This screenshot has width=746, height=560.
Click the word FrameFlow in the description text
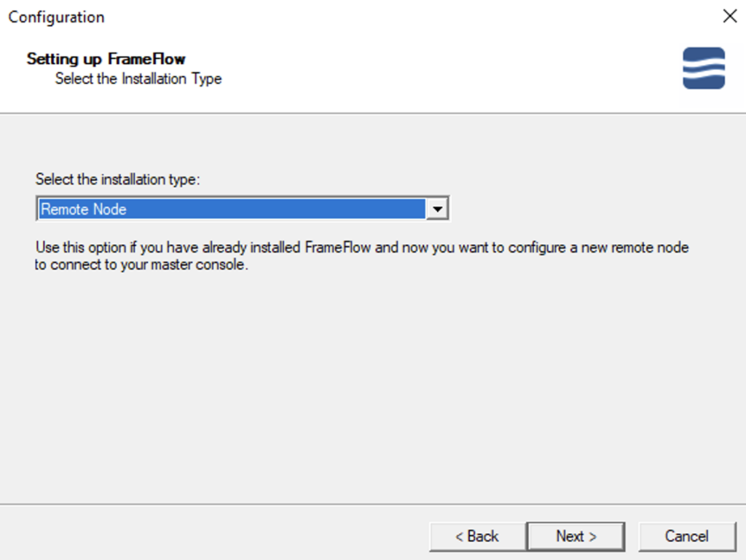338,247
